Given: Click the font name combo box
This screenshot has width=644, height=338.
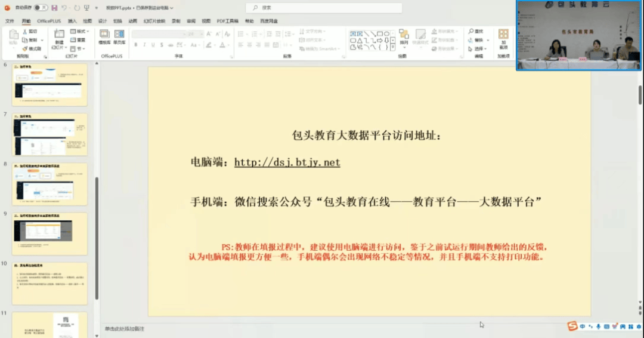Looking at the screenshot, I should pyautogui.click(x=159, y=34).
